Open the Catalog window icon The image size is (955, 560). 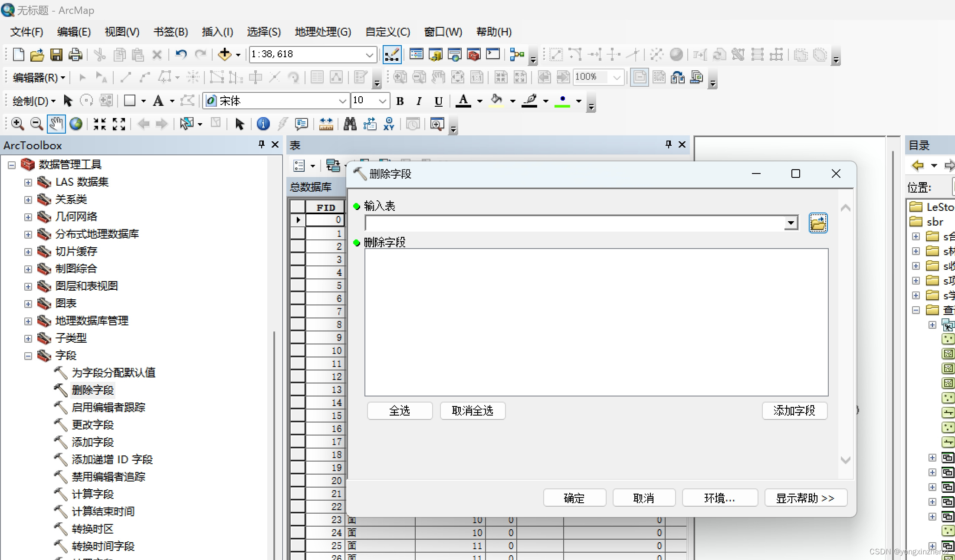click(x=436, y=55)
